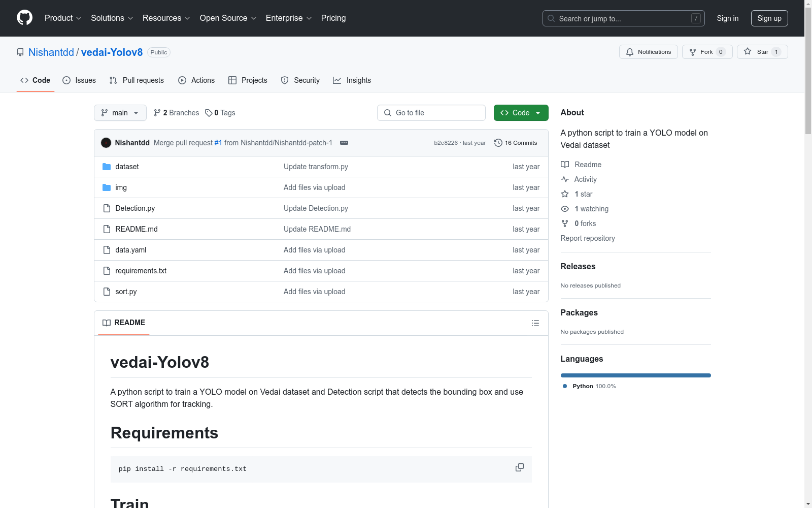Click the fork icon beside 0 forks
The width and height of the screenshot is (812, 508).
tap(565, 224)
